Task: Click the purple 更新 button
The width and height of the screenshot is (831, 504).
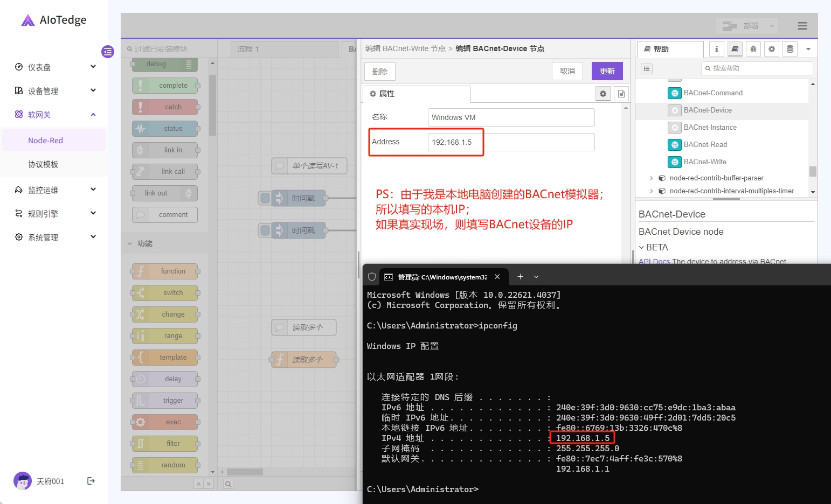Action: point(607,71)
